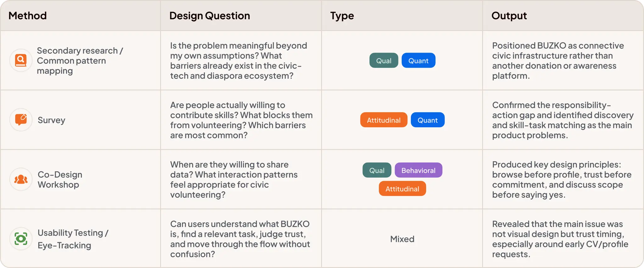Screen dimensions: 644x268
Task: Select the purple Behavioral tag
Action: [x=418, y=170]
